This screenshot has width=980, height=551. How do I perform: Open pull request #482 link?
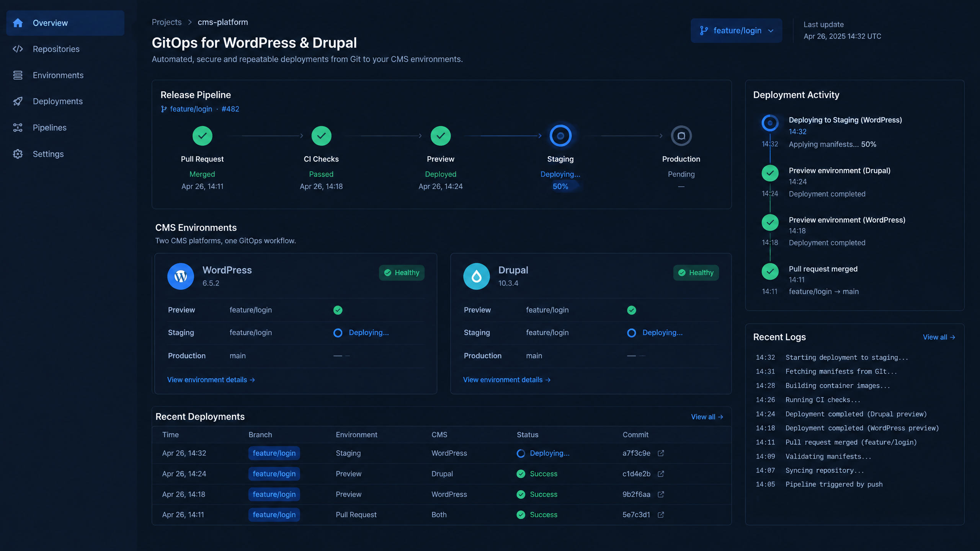click(x=230, y=109)
